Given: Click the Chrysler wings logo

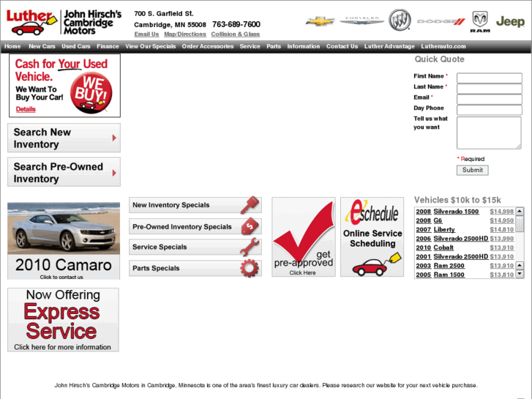Looking at the screenshot, I should click(x=361, y=20).
